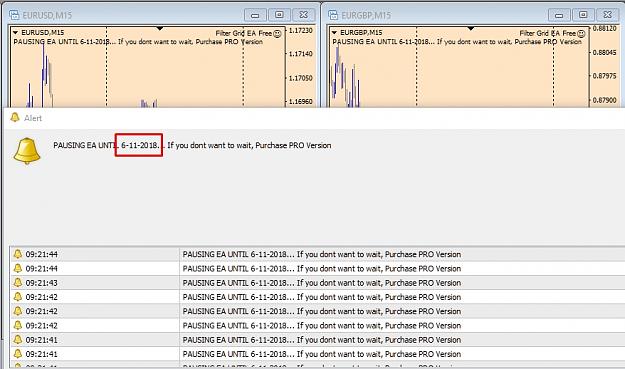Image resolution: width=625 pixels, height=369 pixels.
Task: Restore the EURUSD,M15 chart window
Action: pos(279,15)
